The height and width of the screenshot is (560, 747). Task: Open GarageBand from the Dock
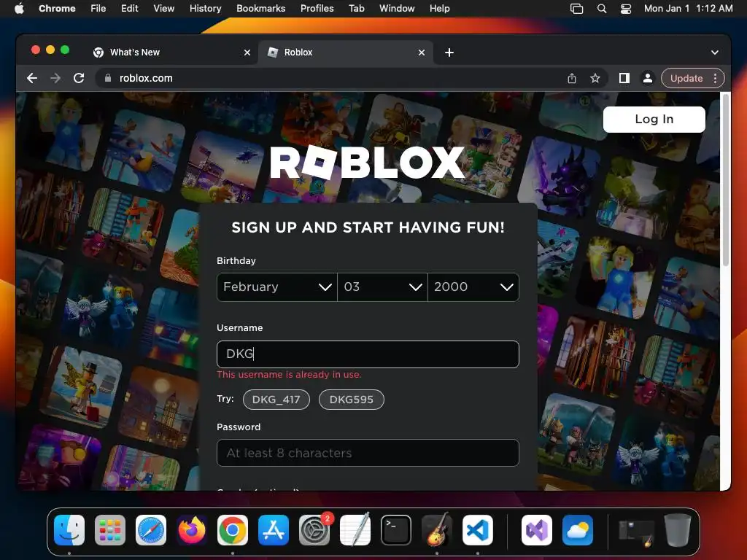pos(437,530)
